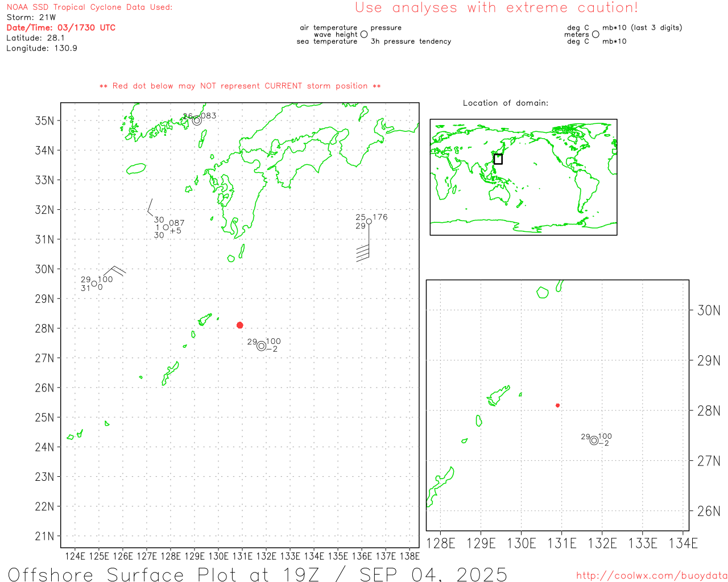Click the 'wave height' legend text
This screenshot has height=582, width=728.
(336, 35)
